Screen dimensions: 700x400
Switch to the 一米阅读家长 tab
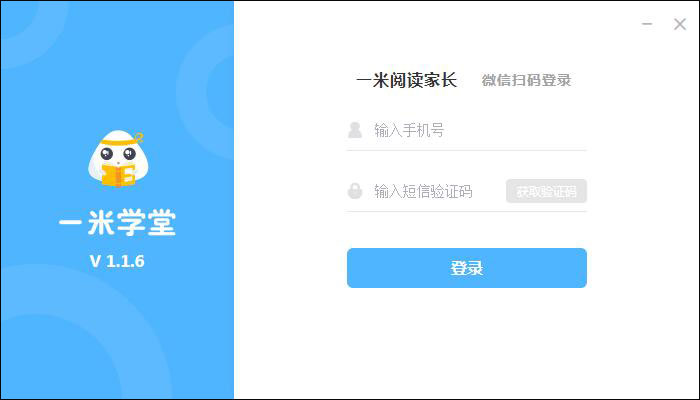coord(407,80)
